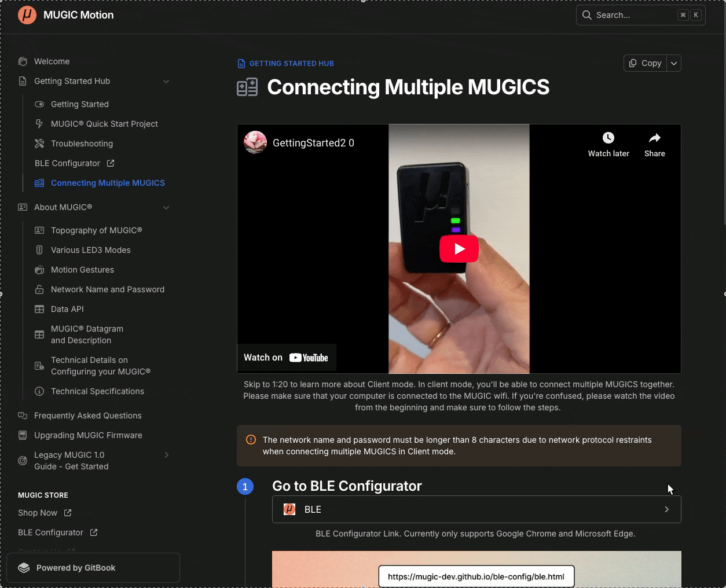Open the YouTube channel avatar
This screenshot has width=726, height=588.
coord(255,142)
